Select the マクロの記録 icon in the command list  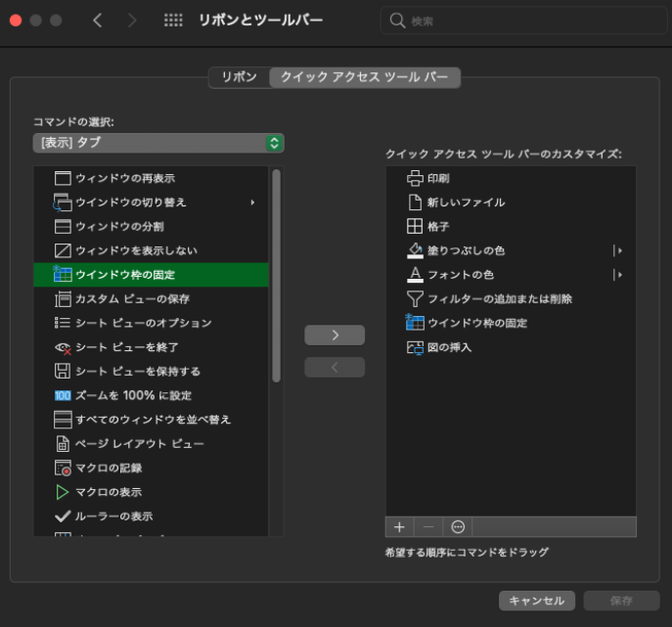(63, 468)
